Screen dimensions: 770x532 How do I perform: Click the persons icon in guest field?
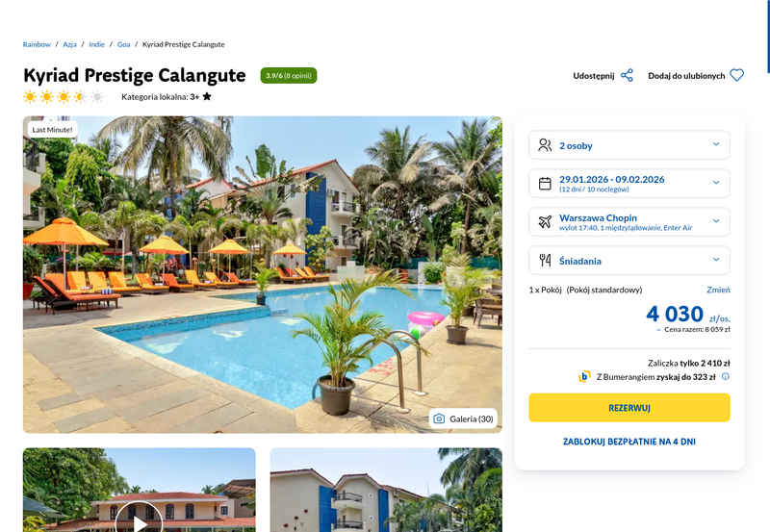(x=545, y=145)
